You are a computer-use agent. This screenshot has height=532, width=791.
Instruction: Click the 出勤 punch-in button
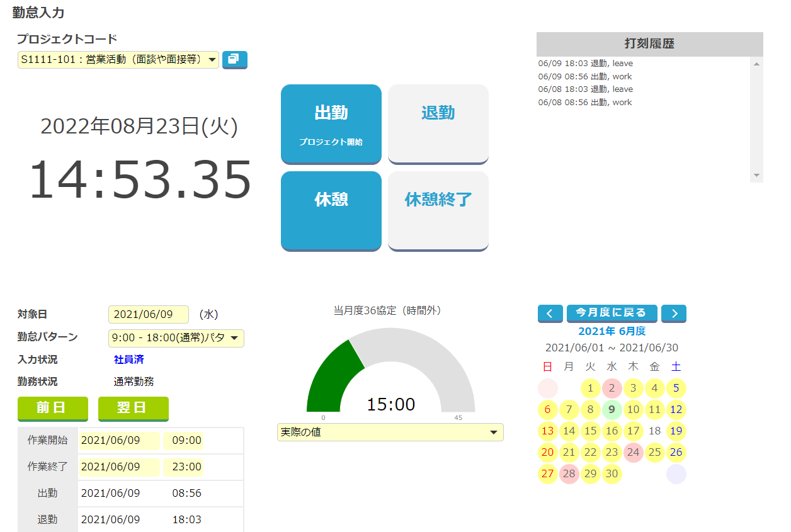tap(331, 124)
